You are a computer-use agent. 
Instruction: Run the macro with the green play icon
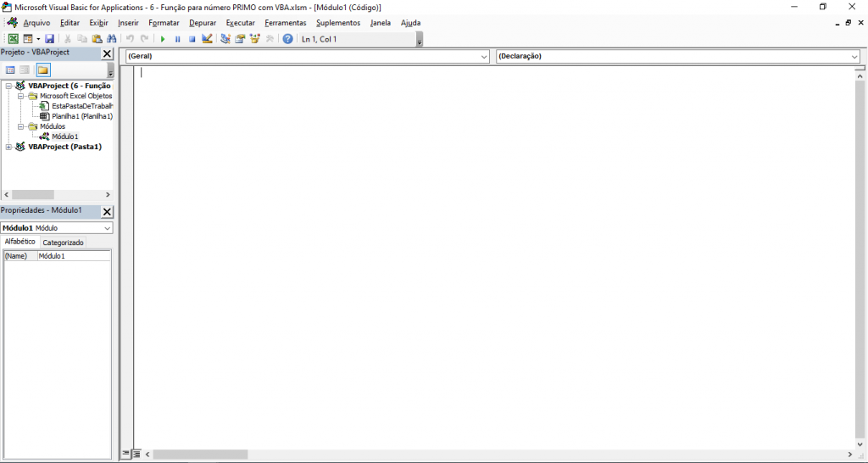click(x=163, y=39)
